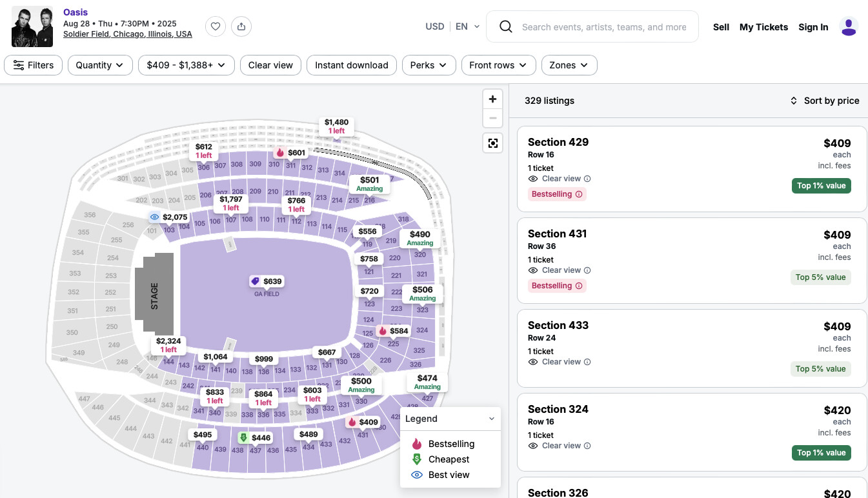Viewport: 868px width, 498px height.
Task: Click the $489 price marker
Action: click(x=308, y=434)
